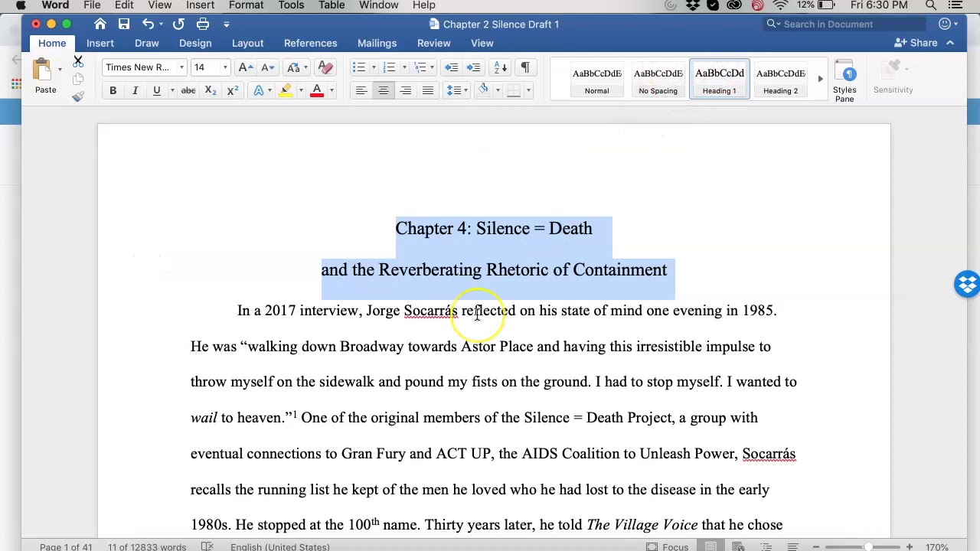Image resolution: width=980 pixels, height=551 pixels.
Task: Cut selection with the scissors icon
Action: click(x=78, y=61)
